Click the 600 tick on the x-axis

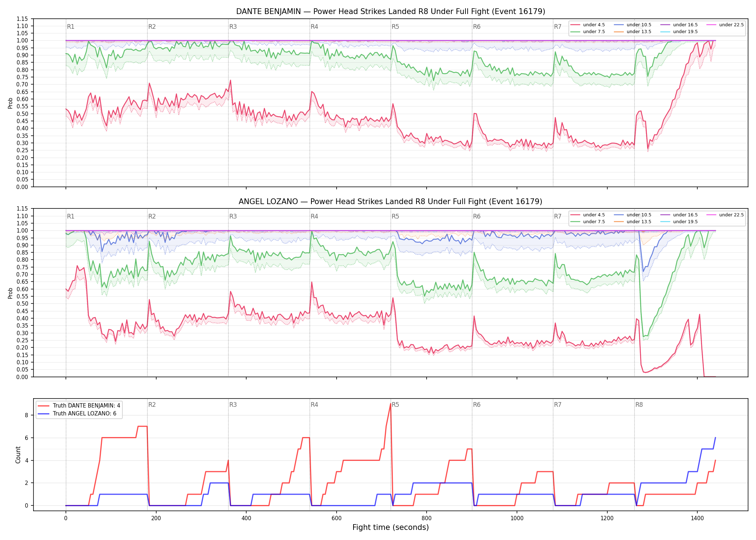click(x=336, y=518)
